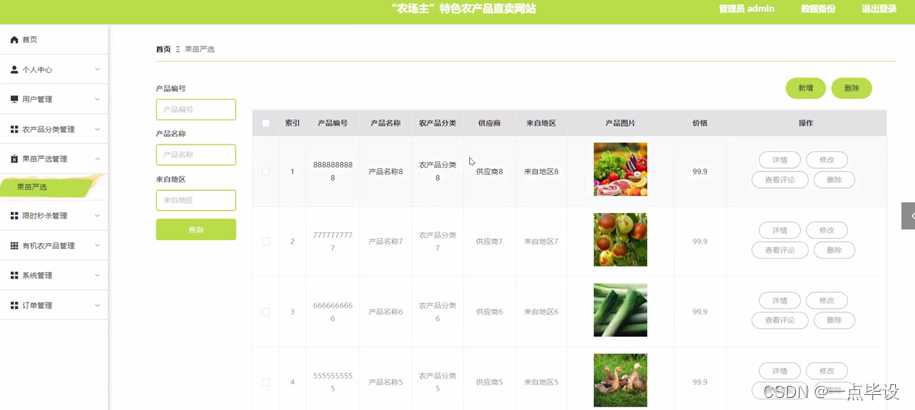
Task: Click the 新增 button
Action: pyautogui.click(x=805, y=88)
